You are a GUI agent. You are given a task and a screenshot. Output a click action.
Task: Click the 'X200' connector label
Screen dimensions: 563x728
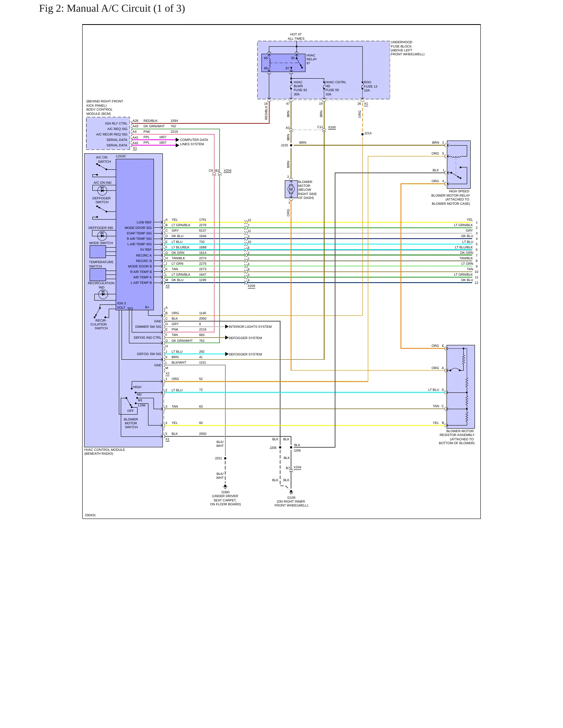[x=332, y=127]
